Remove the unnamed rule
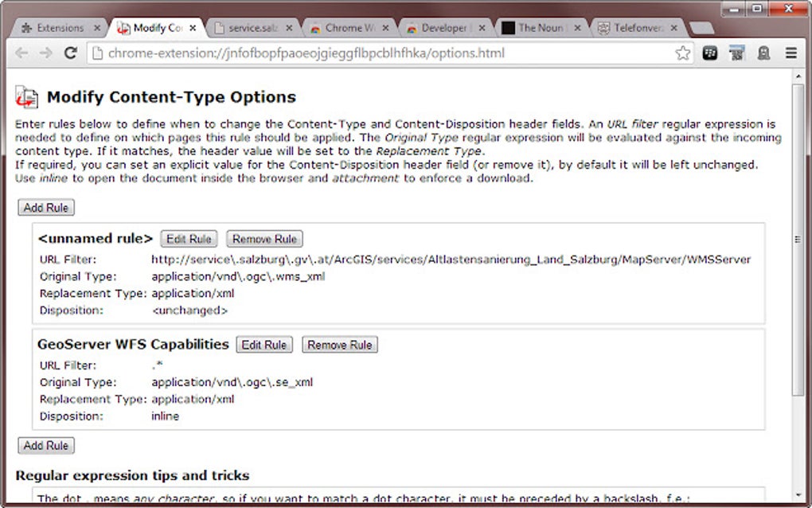Image resolution: width=812 pixels, height=508 pixels. [x=264, y=239]
